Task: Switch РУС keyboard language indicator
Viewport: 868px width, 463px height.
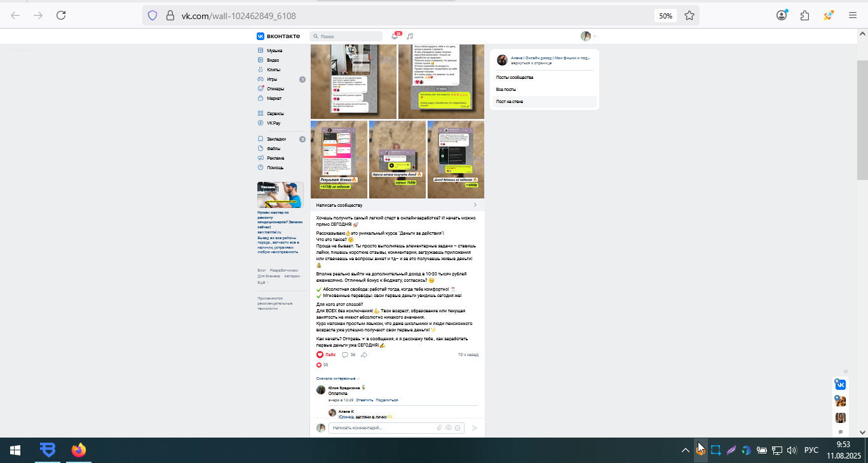Action: tap(811, 450)
